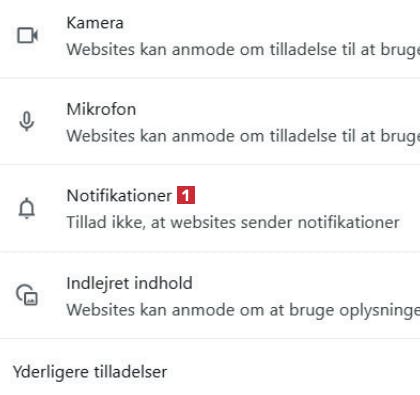
Task: Open the Mikrofon permission page
Action: [210, 121]
